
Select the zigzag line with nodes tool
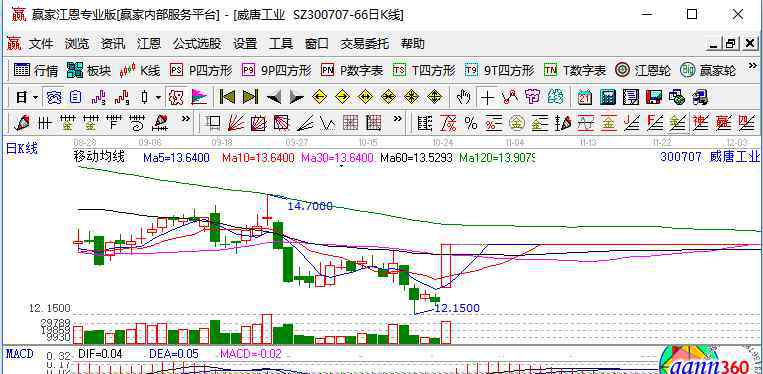(x=509, y=98)
